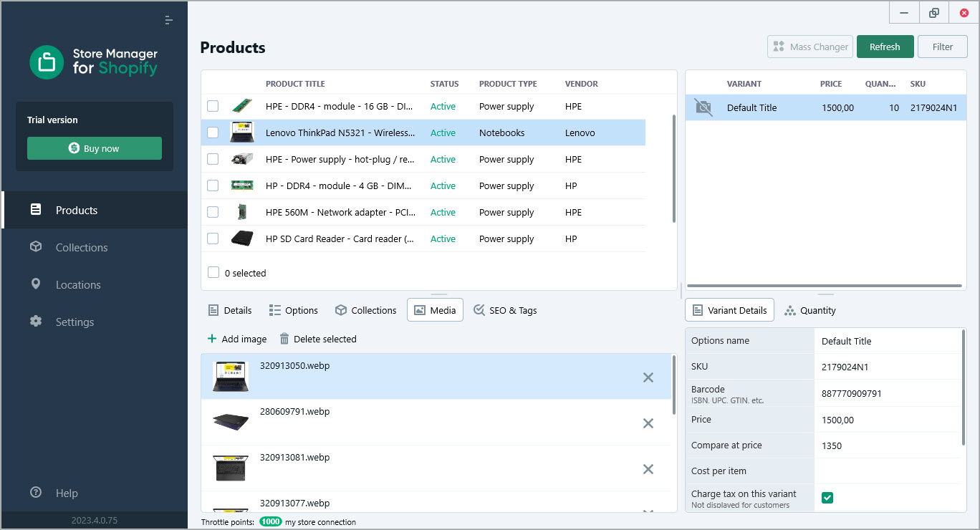Edit the Barcode field 887770909791

click(x=887, y=393)
